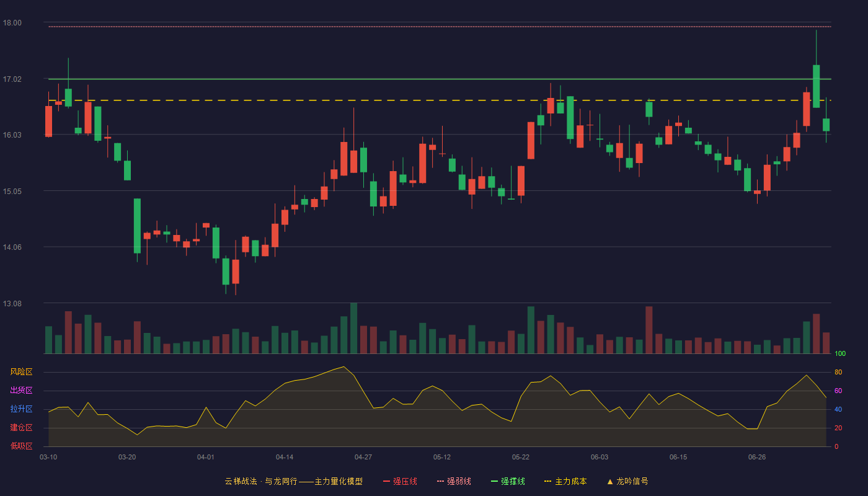Select the 风险区 zone label
Viewport: 868px width, 496px height.
21,372
